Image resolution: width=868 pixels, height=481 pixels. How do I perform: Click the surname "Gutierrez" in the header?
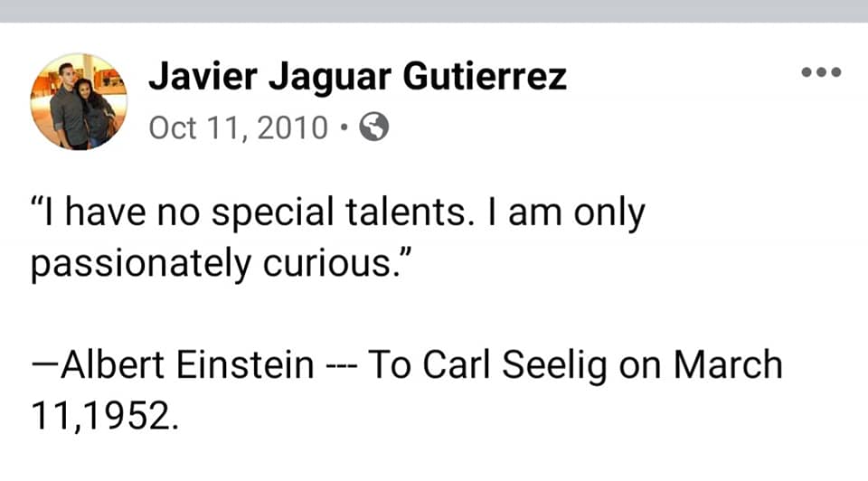pyautogui.click(x=485, y=77)
